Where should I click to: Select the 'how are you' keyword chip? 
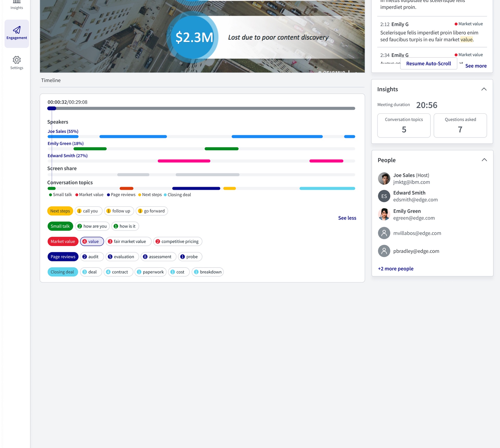click(x=92, y=226)
